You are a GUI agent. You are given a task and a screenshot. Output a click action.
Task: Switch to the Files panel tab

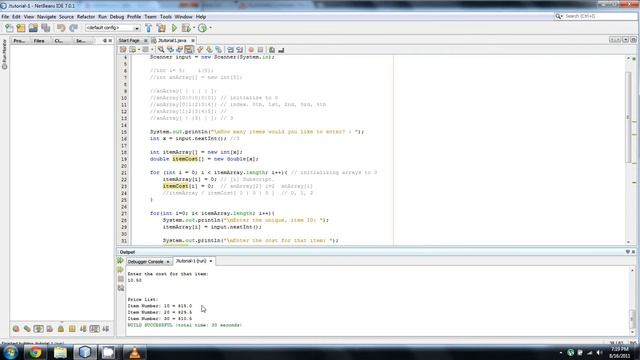(39, 41)
